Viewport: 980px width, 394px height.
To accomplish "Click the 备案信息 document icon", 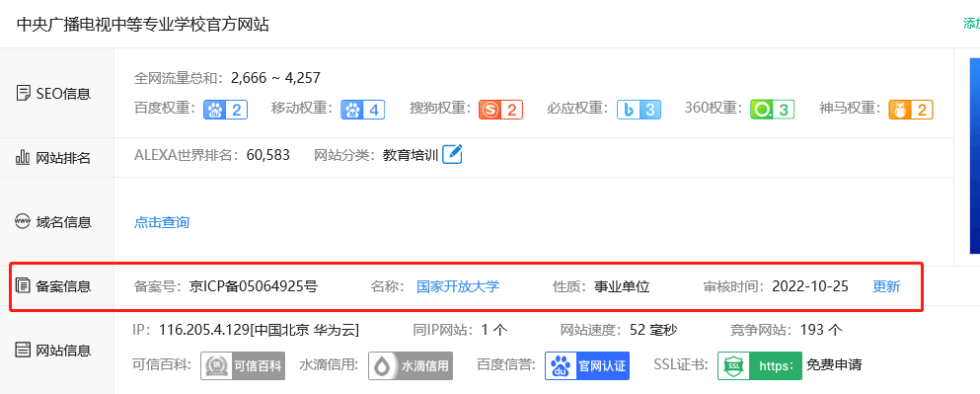I will pyautogui.click(x=23, y=286).
